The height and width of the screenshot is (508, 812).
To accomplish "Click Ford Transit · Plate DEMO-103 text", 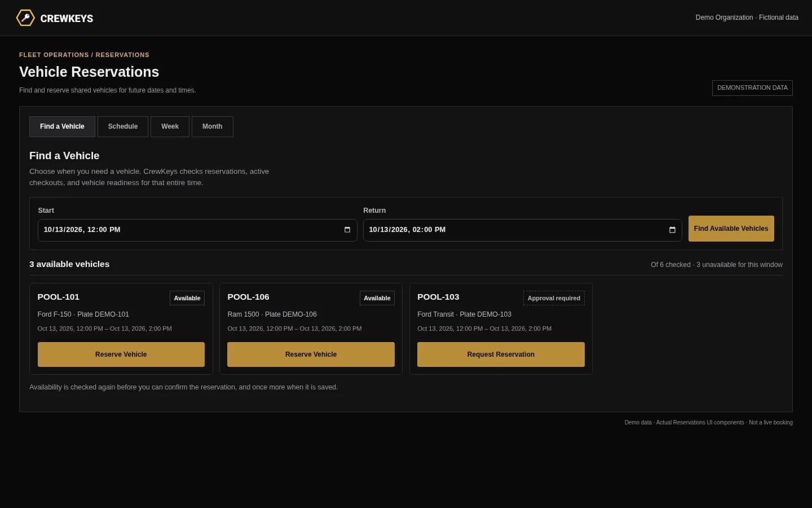I will (x=464, y=314).
